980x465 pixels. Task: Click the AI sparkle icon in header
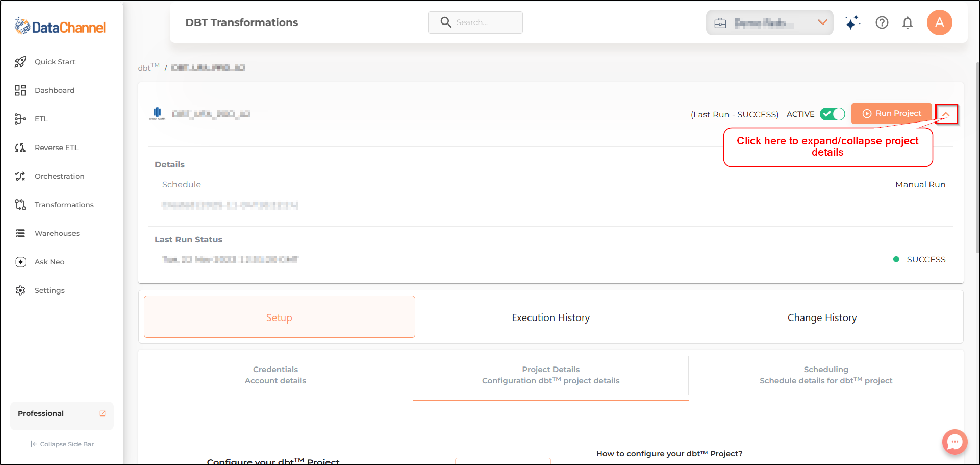(852, 22)
